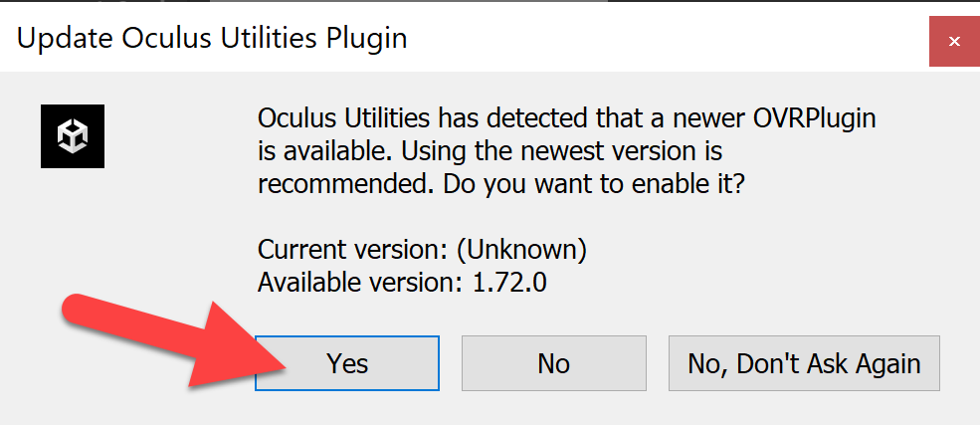Click the Unity logo icon in dialog
980x425 pixels.
(73, 136)
